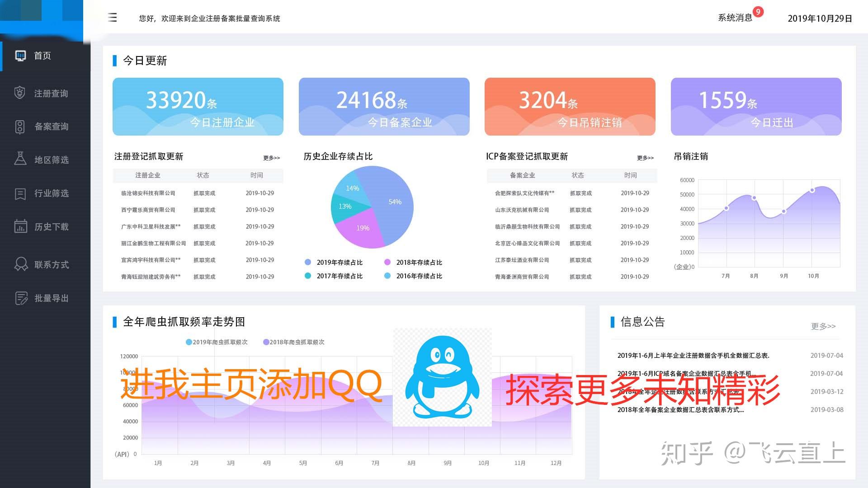Click the 联系方式 contact icon
Screen dimensions: 868x488
[x=21, y=264]
